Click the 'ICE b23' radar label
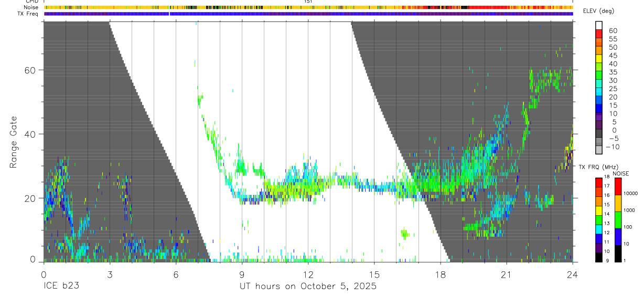 click(62, 287)
